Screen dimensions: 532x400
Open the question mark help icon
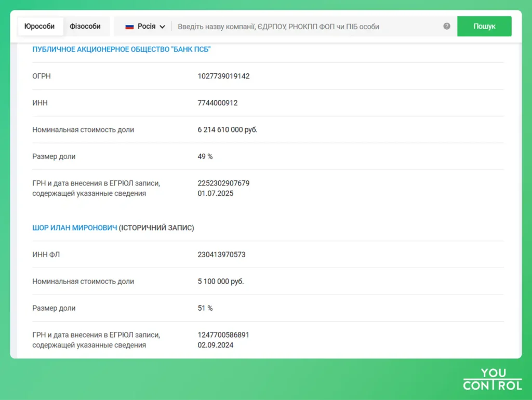(446, 26)
